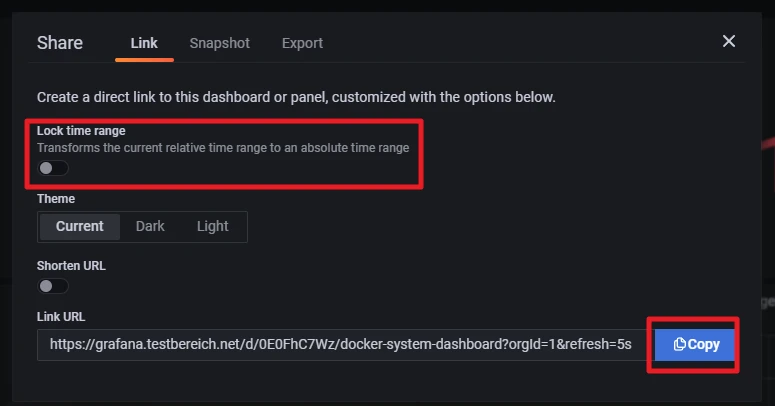Click the "Lock time range" label

click(x=81, y=131)
